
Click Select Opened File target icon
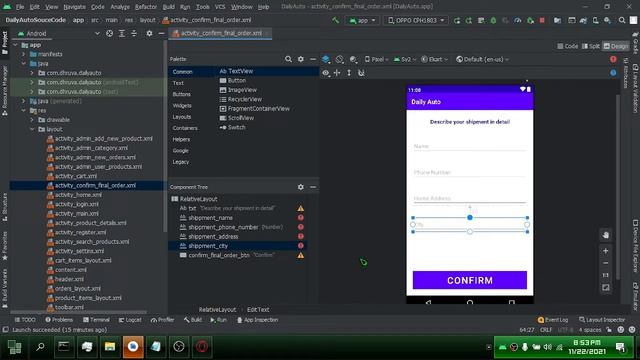coord(109,33)
